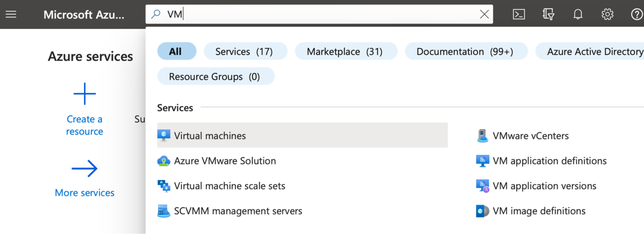Click the More services arrow icon
Image resolution: width=644 pixels, height=234 pixels.
point(85,169)
